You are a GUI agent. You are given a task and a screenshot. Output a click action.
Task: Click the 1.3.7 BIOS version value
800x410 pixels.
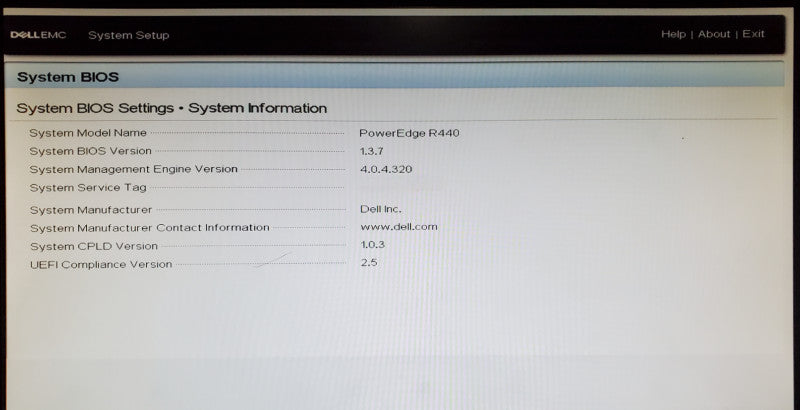pos(371,151)
